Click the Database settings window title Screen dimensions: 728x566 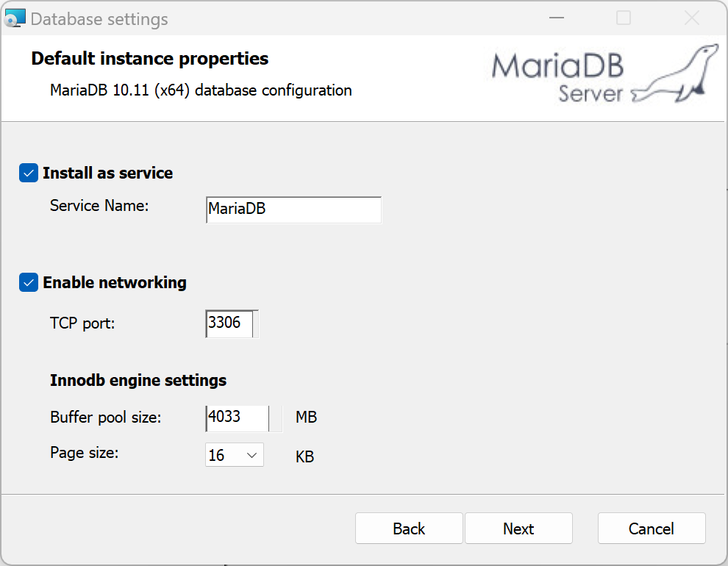(x=99, y=19)
